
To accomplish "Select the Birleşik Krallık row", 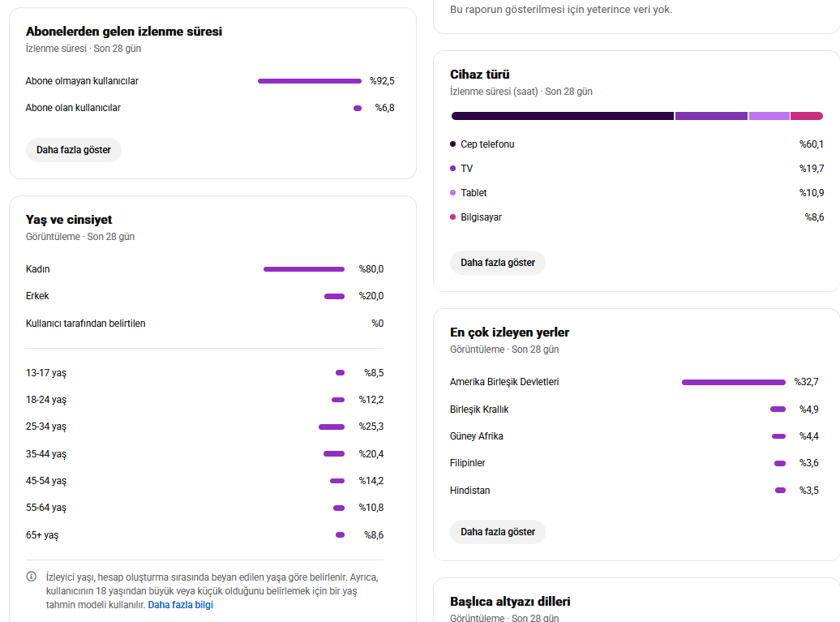I will tap(634, 410).
